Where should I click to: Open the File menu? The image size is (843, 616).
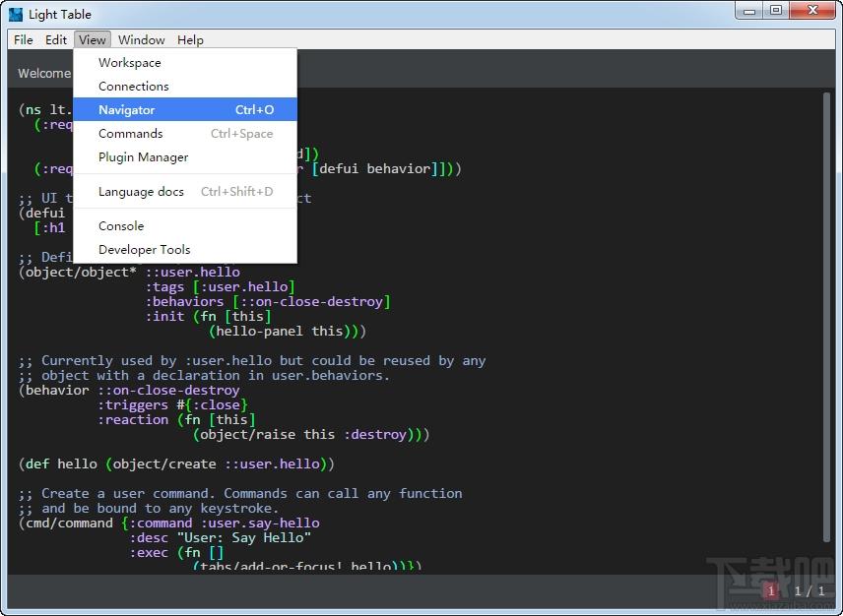coord(23,39)
